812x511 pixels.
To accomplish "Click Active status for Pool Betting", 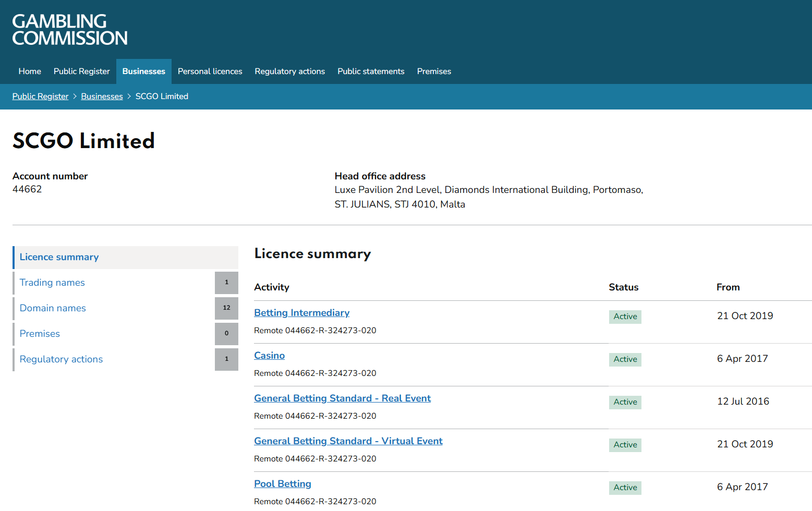I will pos(625,488).
